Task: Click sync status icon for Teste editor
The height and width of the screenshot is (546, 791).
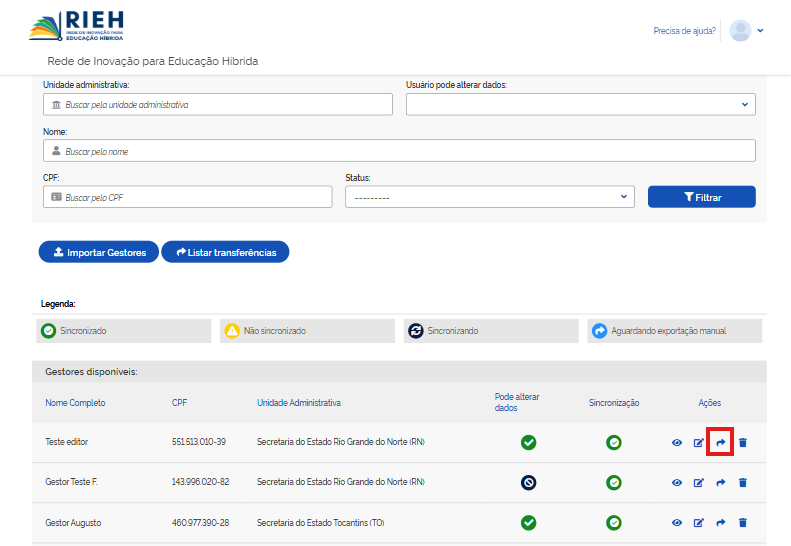Action: [x=613, y=443]
